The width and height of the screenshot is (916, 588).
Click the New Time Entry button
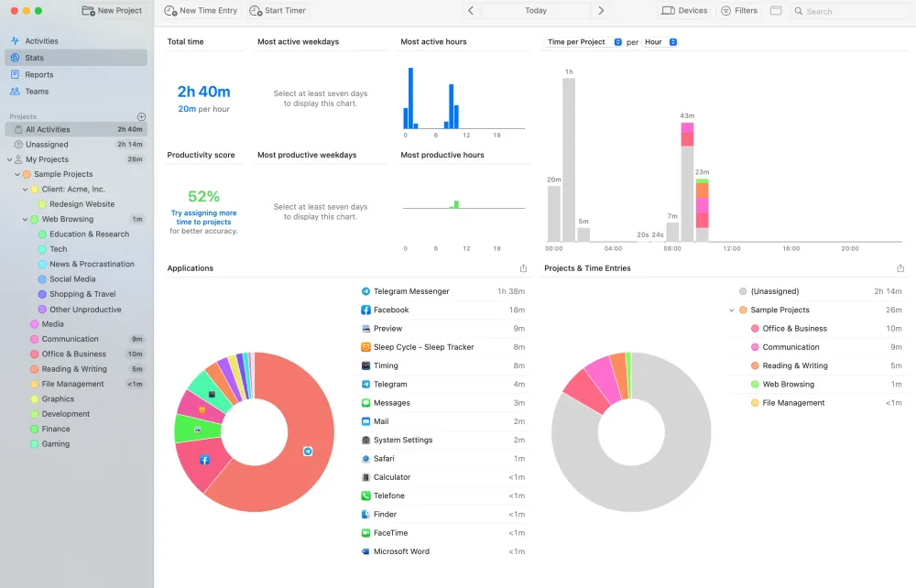coord(202,11)
